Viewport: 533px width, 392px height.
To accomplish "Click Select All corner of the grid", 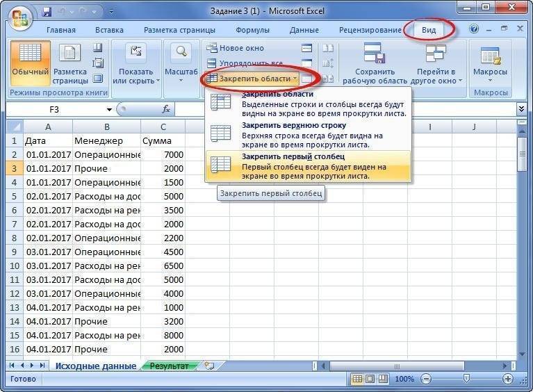I will [15, 126].
